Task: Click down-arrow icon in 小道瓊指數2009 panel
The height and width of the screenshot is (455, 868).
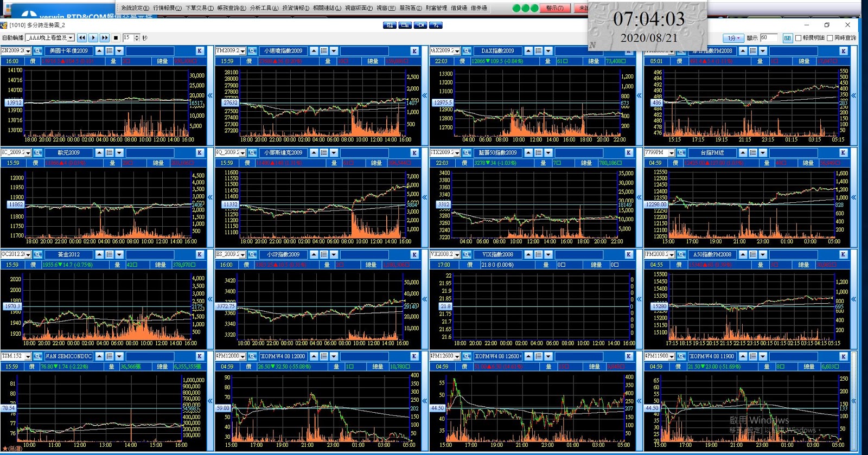Action: pyautogui.click(x=334, y=51)
